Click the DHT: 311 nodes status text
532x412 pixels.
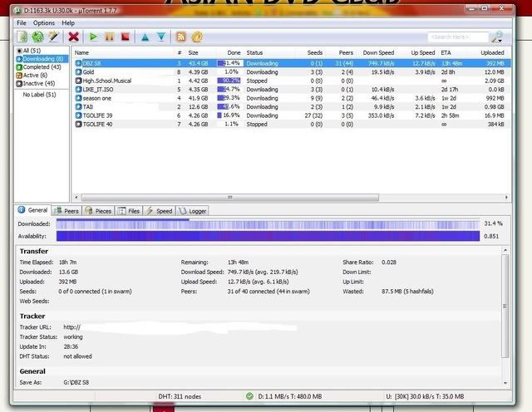[x=180, y=396]
